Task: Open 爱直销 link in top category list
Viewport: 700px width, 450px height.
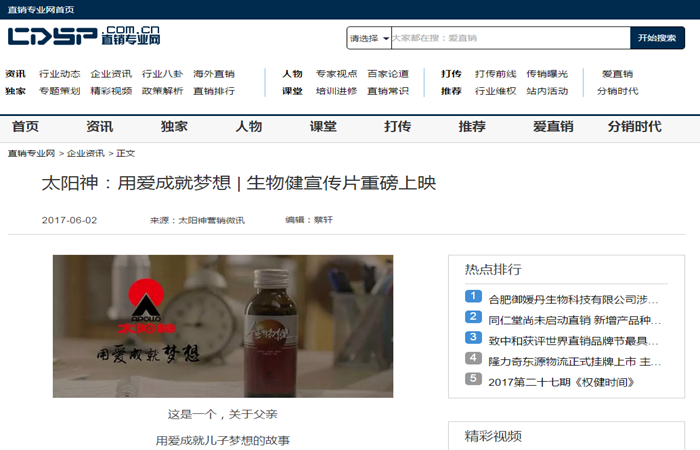Action: (617, 74)
